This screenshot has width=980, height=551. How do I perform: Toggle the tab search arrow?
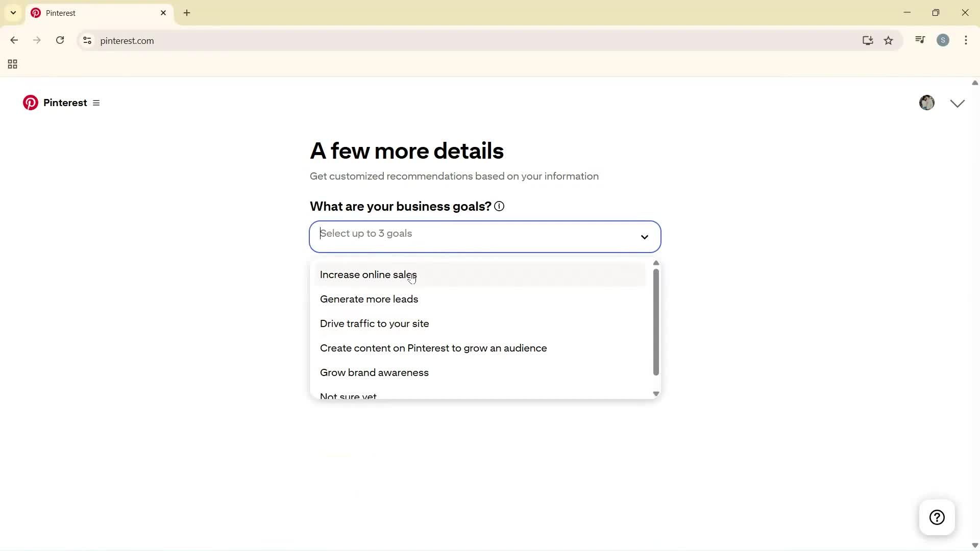(x=13, y=12)
